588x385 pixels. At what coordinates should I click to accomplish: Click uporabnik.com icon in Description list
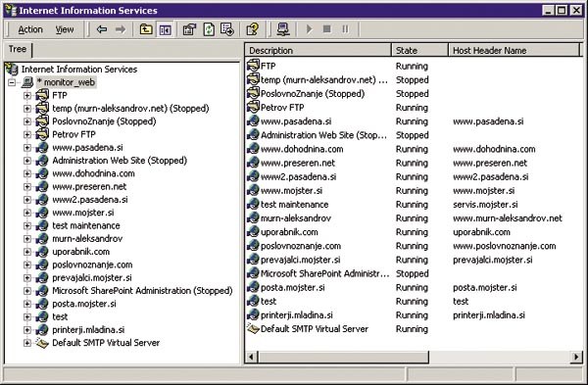click(253, 232)
